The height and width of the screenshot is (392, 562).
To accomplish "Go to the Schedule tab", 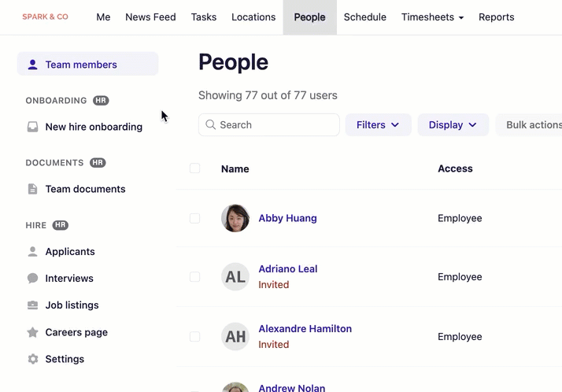I will (x=364, y=17).
